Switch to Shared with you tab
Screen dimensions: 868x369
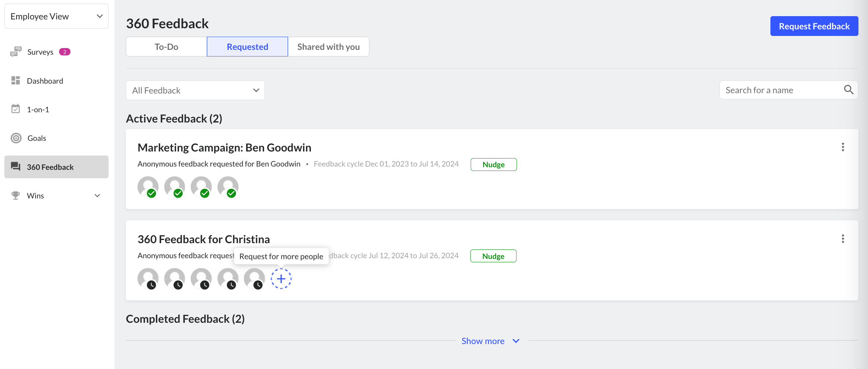pyautogui.click(x=328, y=47)
